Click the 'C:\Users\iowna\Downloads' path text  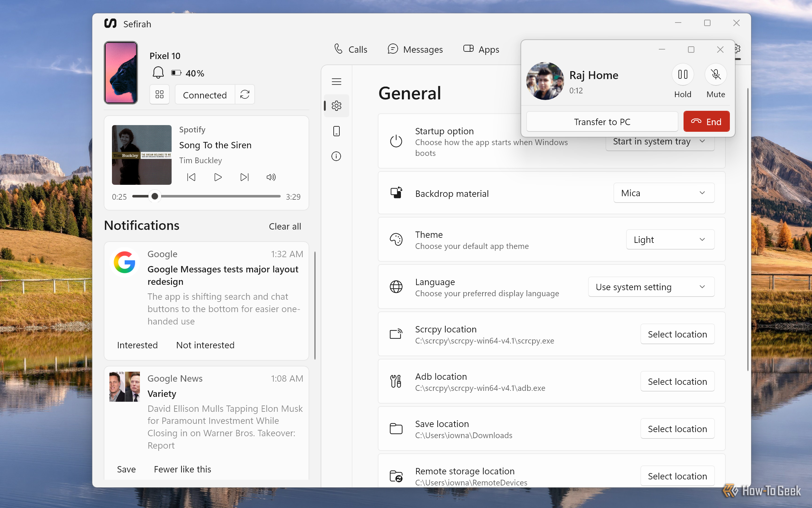point(464,435)
